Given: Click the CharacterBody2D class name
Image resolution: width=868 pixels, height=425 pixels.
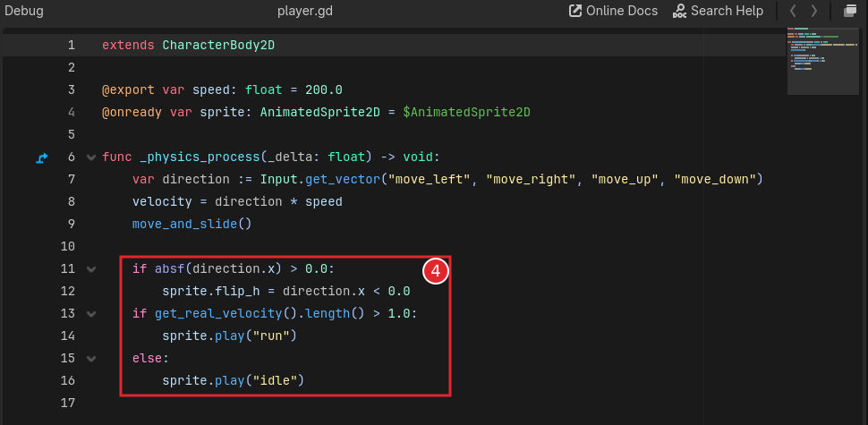Looking at the screenshot, I should tap(218, 46).
